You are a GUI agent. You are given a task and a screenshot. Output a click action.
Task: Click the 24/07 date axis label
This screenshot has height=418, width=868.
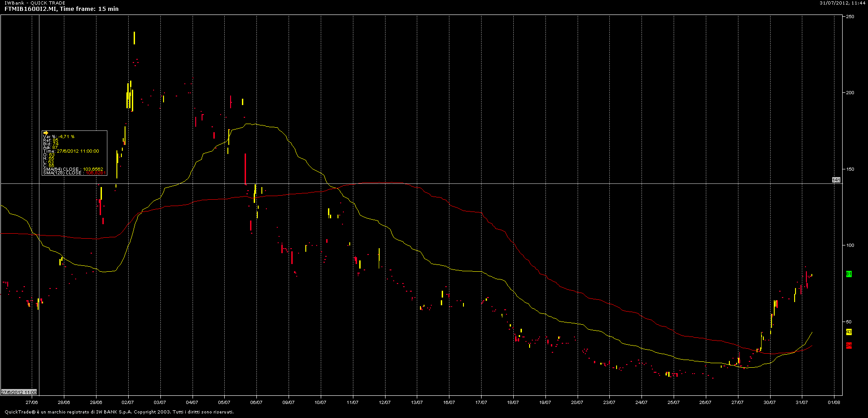click(641, 402)
